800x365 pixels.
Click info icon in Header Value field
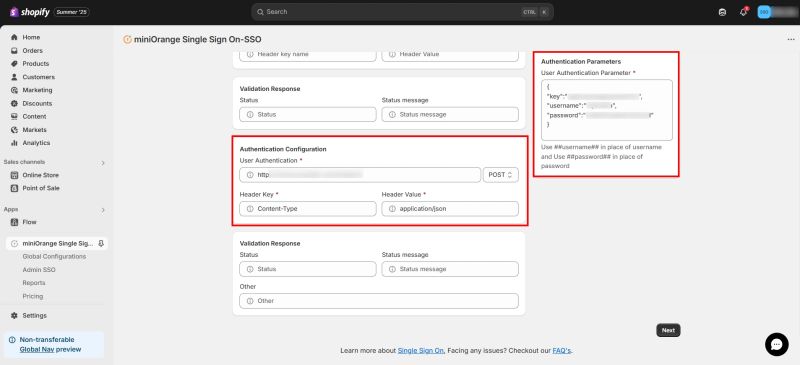[x=392, y=209]
